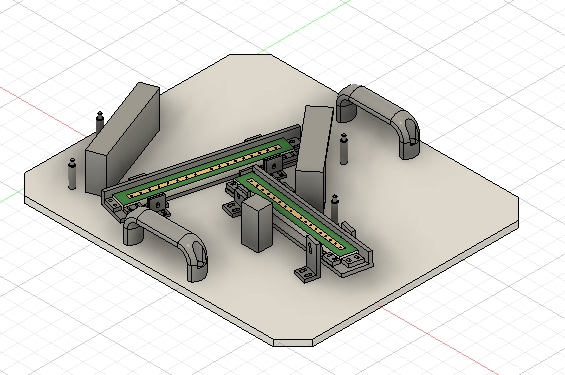The width and height of the screenshot is (565, 375).
Task: Select the large upright block on left
Action: [123, 140]
